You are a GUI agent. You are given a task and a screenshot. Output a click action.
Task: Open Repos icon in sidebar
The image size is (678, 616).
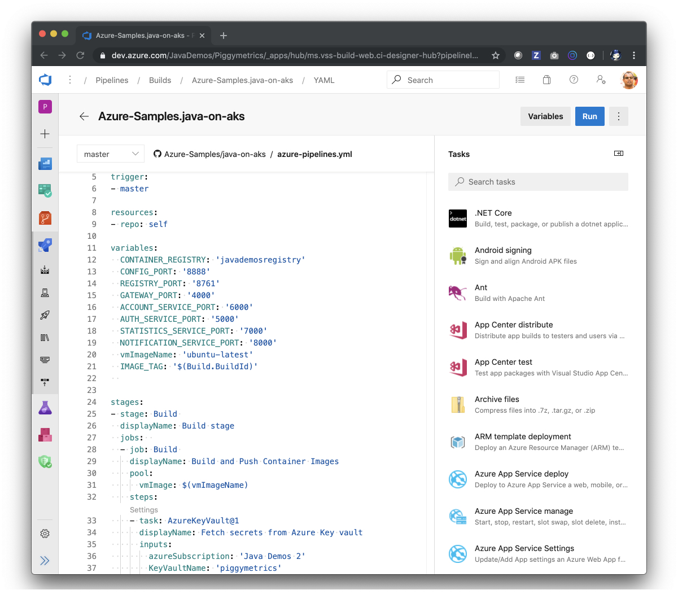(45, 217)
